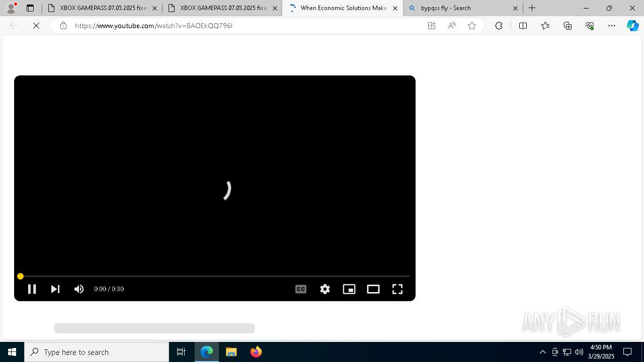
Task: Show hidden system tray icons
Action: pyautogui.click(x=542, y=352)
